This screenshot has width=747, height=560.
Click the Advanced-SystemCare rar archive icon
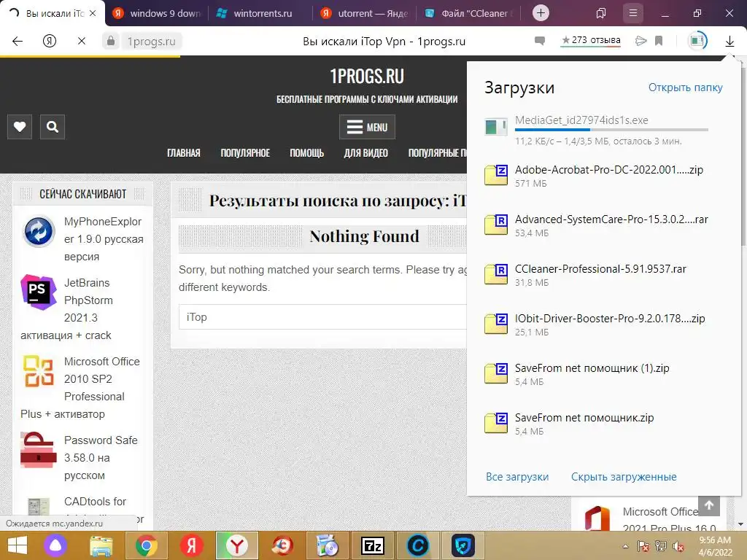pos(496,225)
